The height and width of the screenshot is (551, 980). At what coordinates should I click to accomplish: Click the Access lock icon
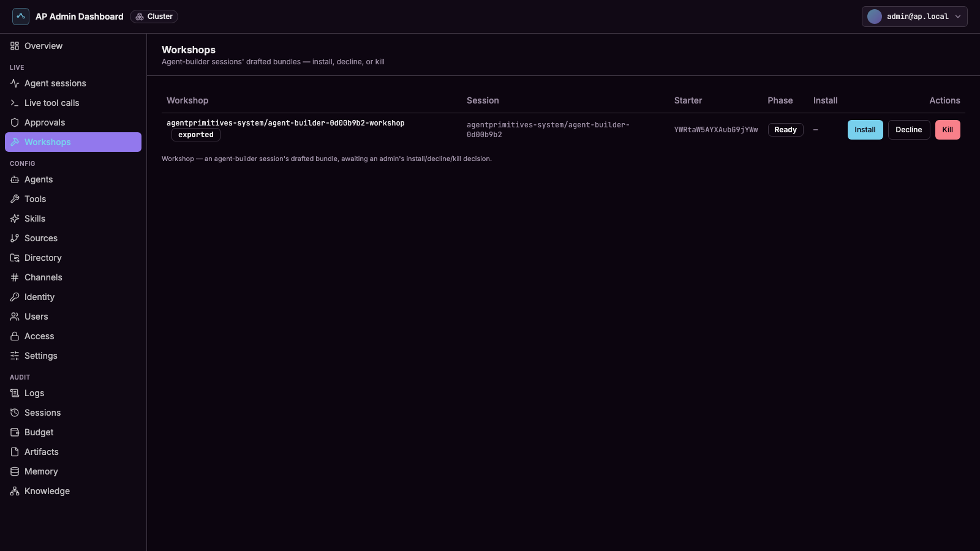[15, 336]
